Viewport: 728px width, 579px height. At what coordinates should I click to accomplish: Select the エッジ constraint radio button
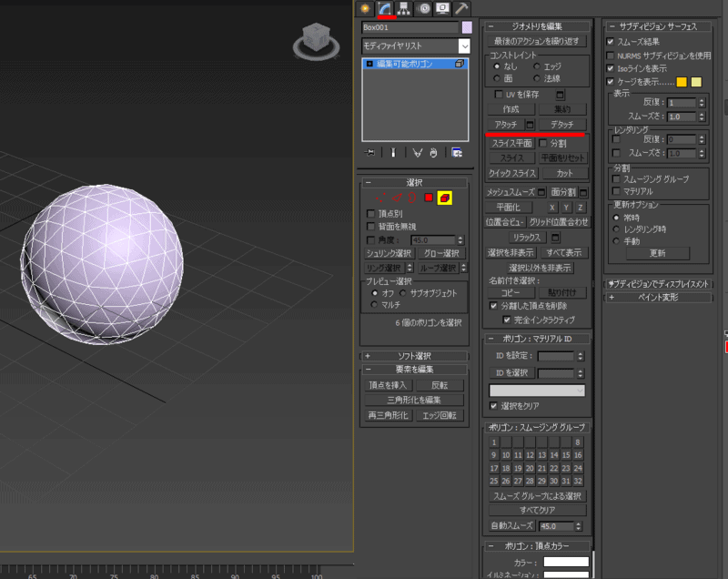coord(537,66)
